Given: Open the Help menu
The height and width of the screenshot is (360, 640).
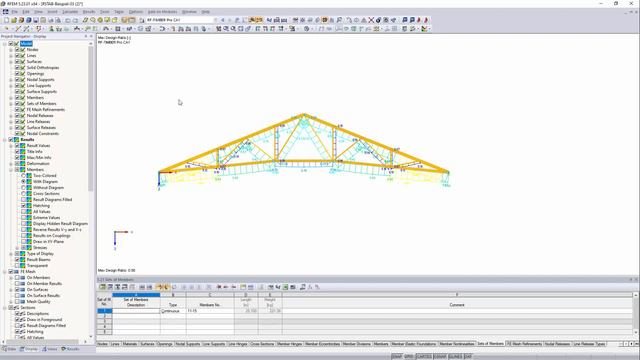Looking at the screenshot, I should pyautogui.click(x=206, y=12).
